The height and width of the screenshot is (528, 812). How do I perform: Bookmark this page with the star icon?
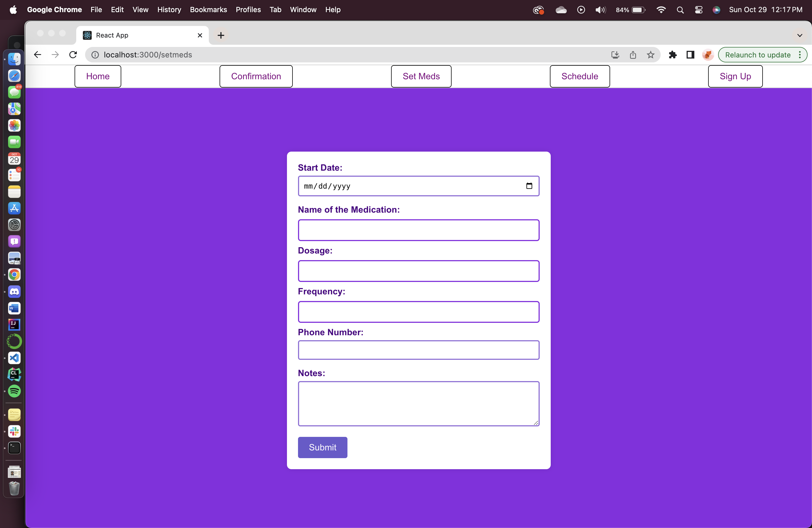[650, 55]
